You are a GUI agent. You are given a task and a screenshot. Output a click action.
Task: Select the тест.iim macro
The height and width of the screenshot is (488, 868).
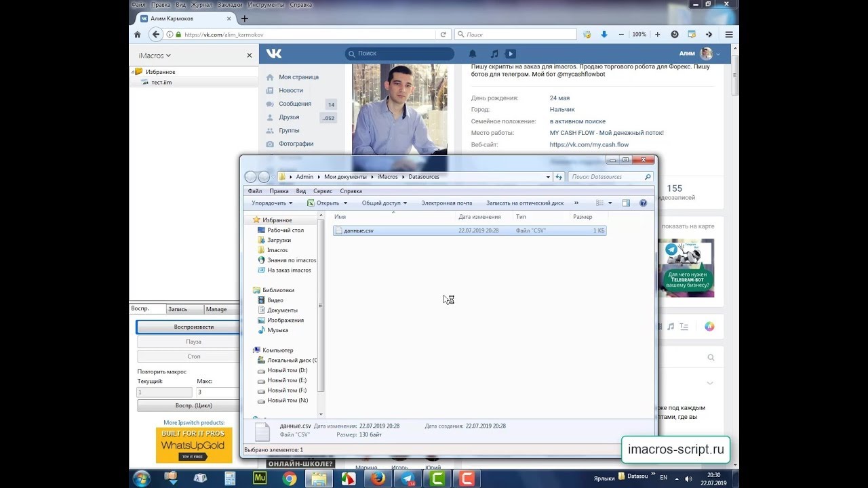tap(161, 83)
